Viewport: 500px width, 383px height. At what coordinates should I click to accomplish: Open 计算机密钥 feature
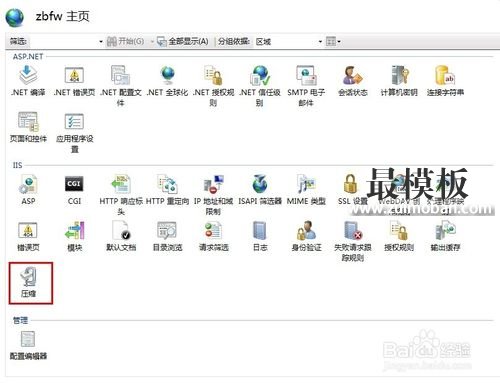point(399,81)
